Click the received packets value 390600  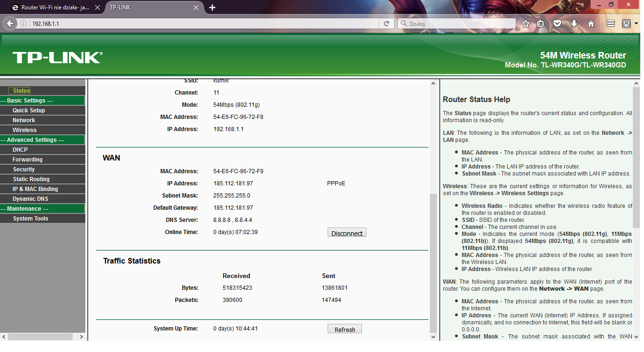(232, 300)
